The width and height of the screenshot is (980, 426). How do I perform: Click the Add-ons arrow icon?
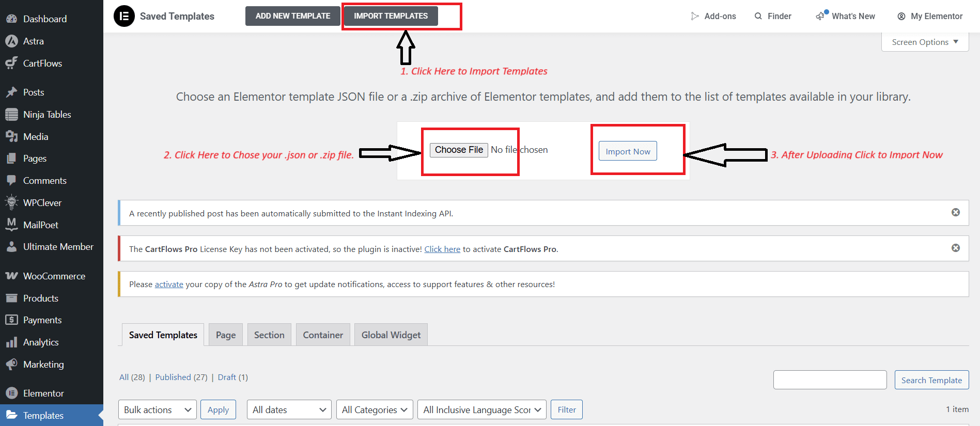coord(695,16)
